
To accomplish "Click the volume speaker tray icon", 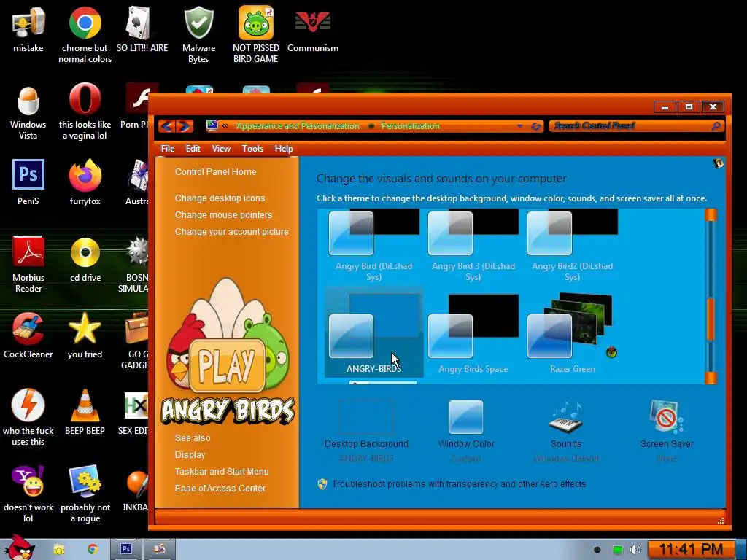I will [x=635, y=550].
